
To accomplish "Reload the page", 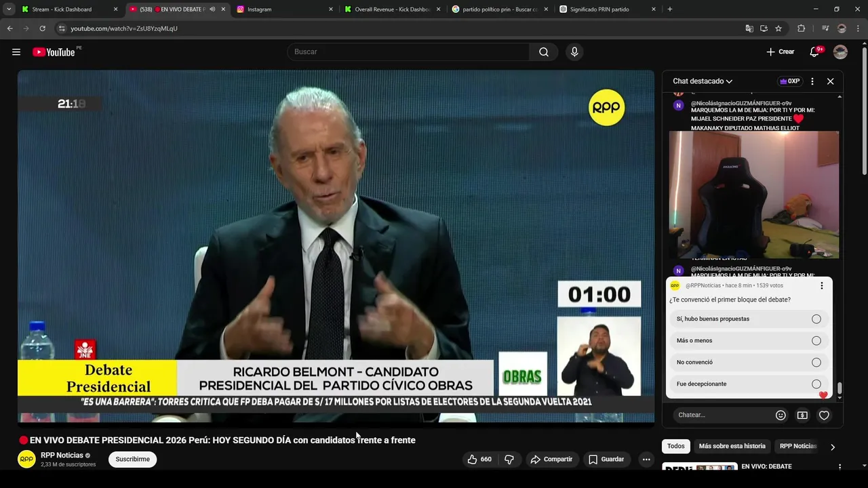I will [42, 28].
